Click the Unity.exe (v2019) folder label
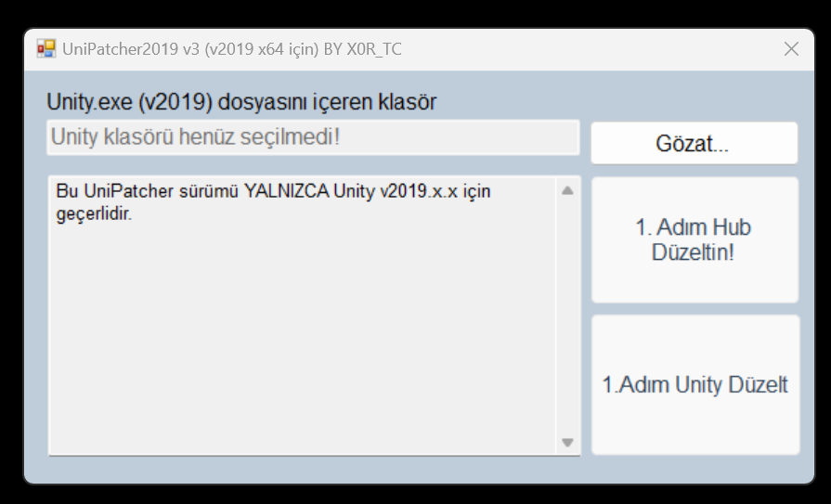This screenshot has height=504, width=831. (240, 101)
